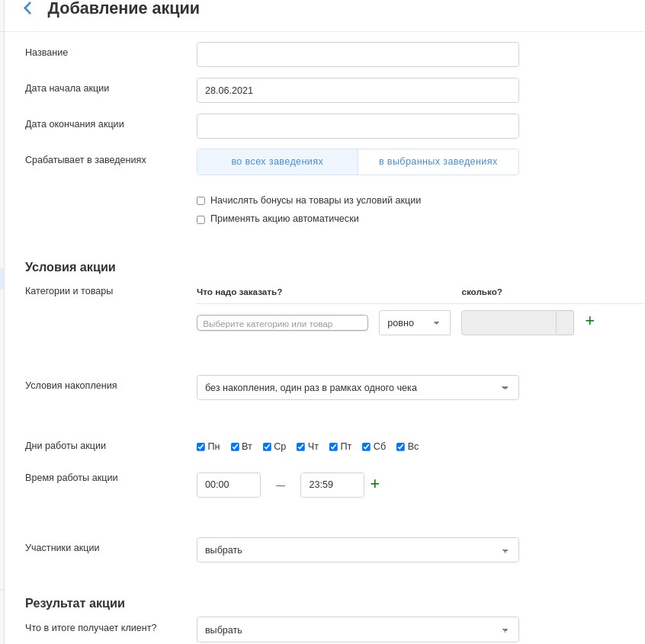Add another time range with the green plus
645x644 pixels.
point(374,484)
